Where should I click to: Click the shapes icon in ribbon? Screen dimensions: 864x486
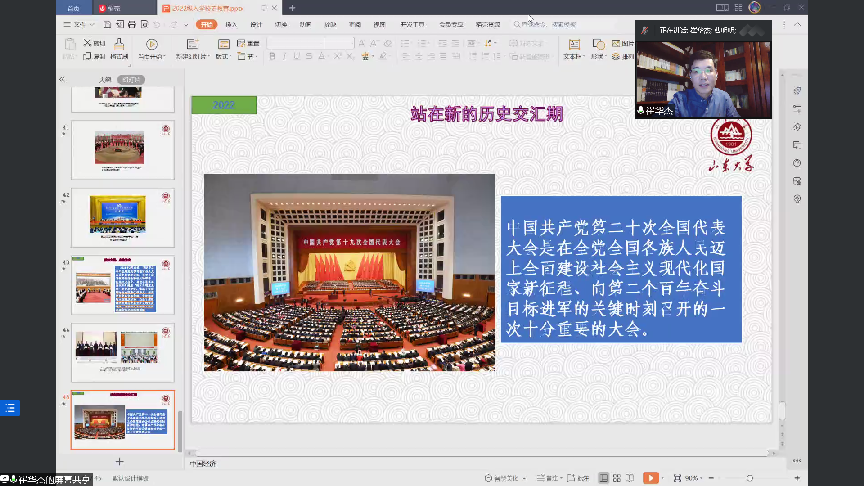(x=598, y=46)
